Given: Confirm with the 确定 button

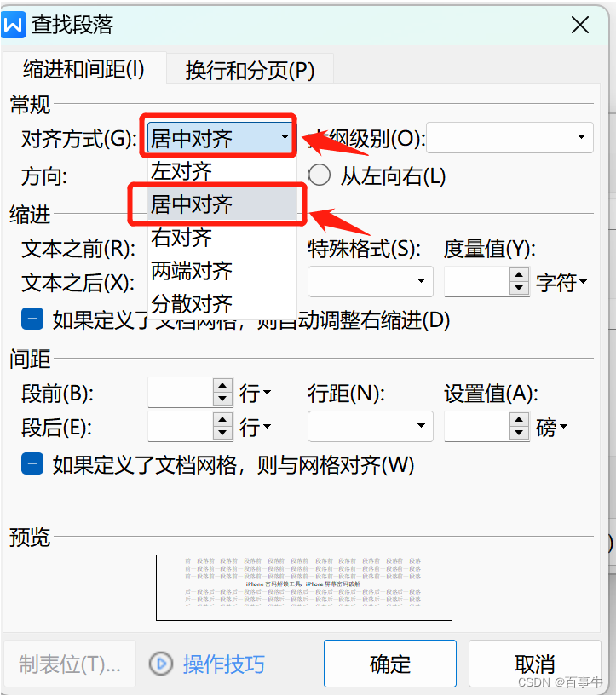Looking at the screenshot, I should pyautogui.click(x=390, y=664).
